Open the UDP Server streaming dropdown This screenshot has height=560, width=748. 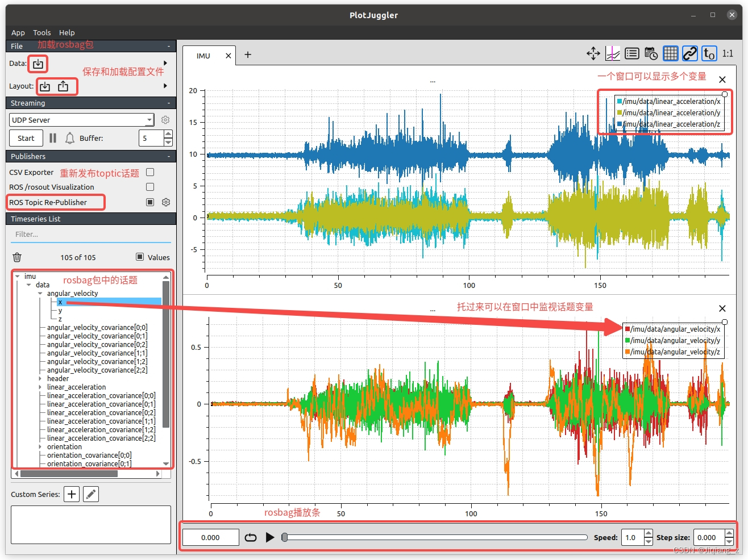(82, 120)
